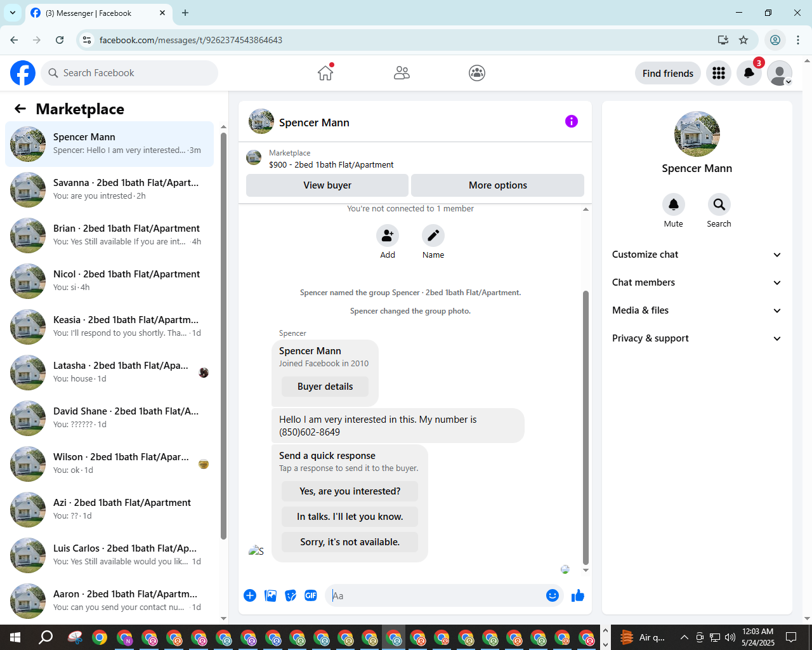Go to the Home feed icon
812x650 pixels.
coord(325,73)
